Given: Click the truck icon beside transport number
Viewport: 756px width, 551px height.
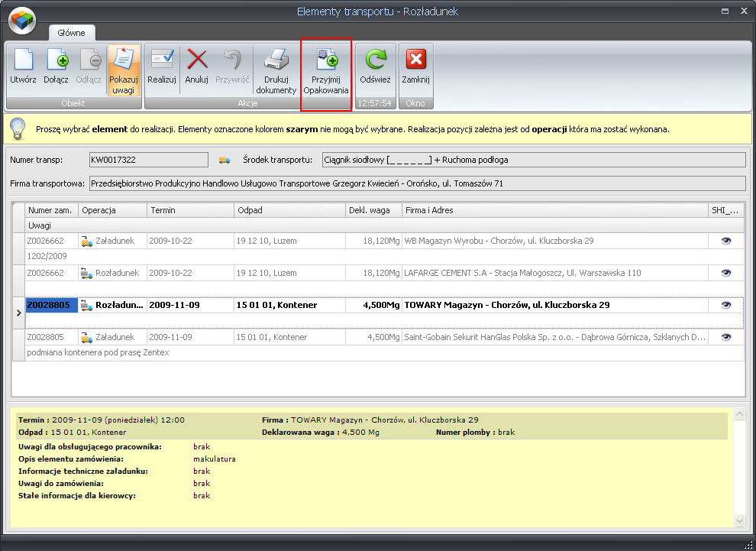Looking at the screenshot, I should [x=225, y=160].
